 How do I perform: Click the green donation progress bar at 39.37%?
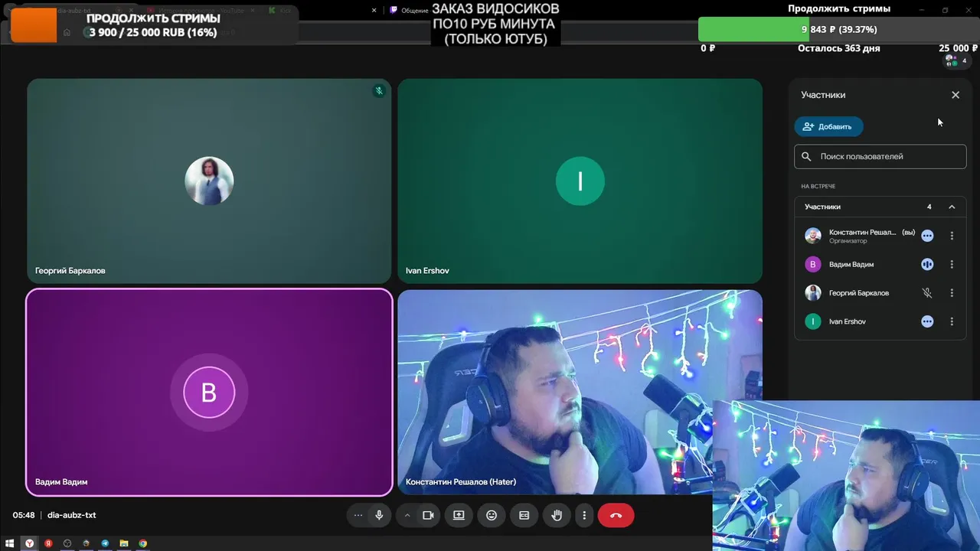(754, 29)
